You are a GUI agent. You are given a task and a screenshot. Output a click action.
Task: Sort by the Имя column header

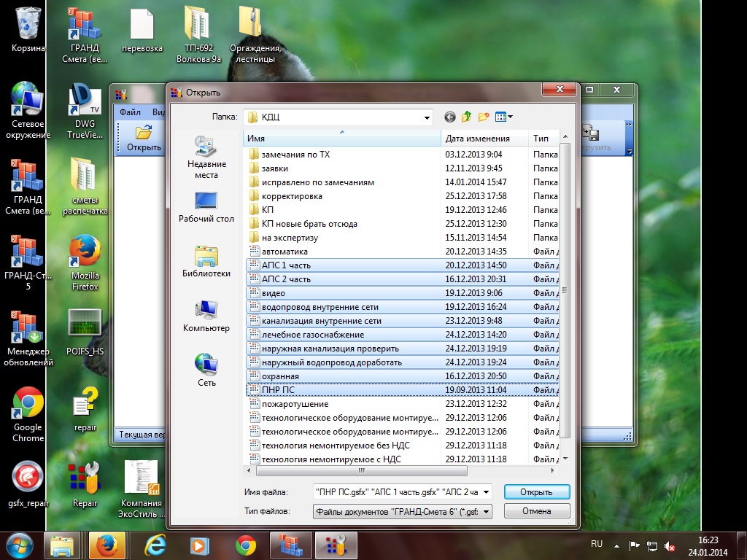342,138
